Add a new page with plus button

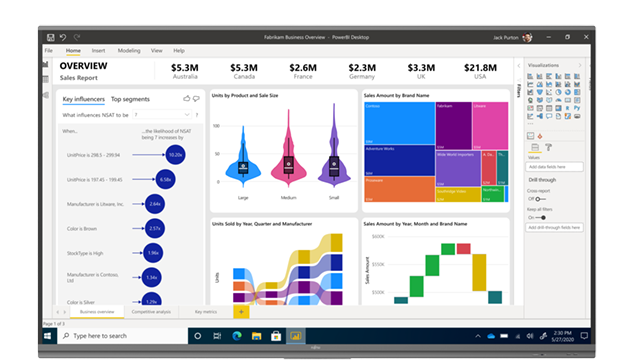coord(241,312)
